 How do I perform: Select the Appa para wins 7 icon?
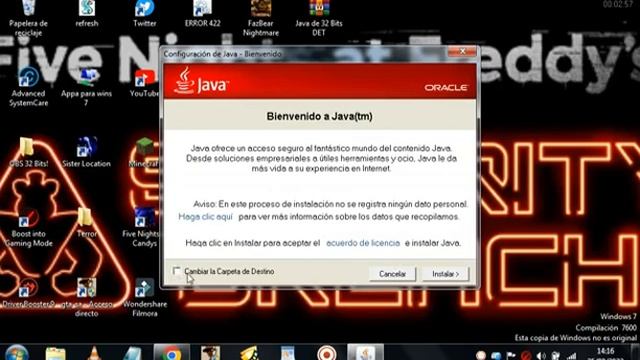coord(87,87)
